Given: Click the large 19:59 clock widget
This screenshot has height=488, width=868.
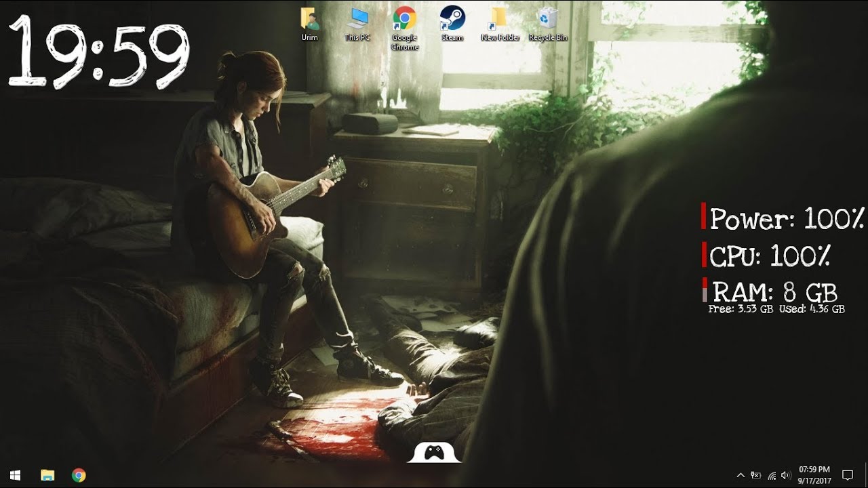Looking at the screenshot, I should pyautogui.click(x=99, y=52).
